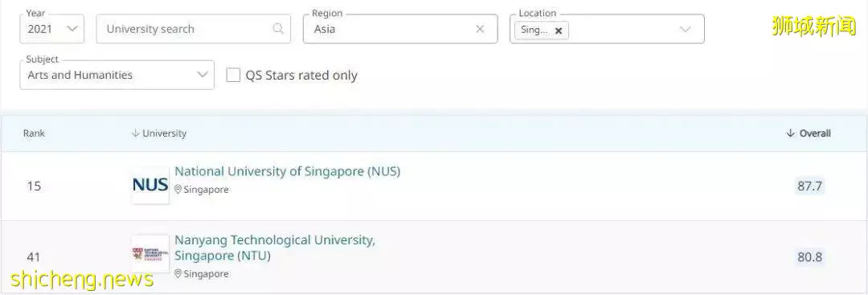Click into the University search field
This screenshot has width=868, height=295.
(193, 29)
